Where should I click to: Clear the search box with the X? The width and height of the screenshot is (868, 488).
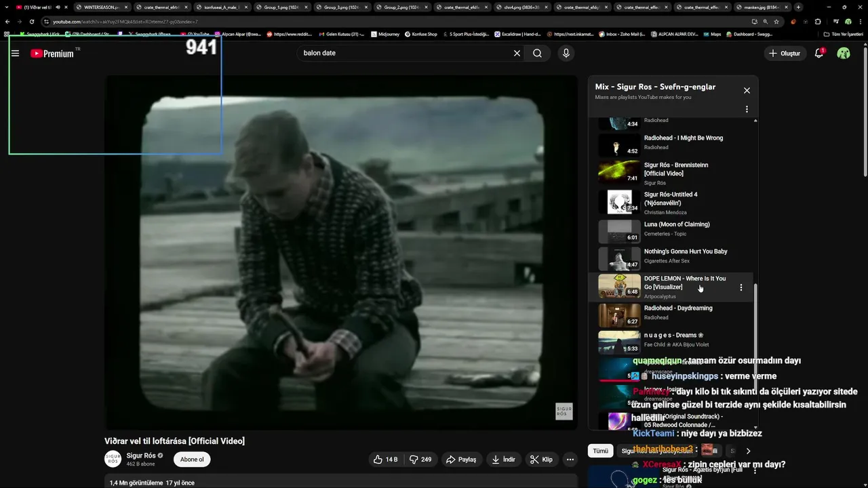coord(517,53)
